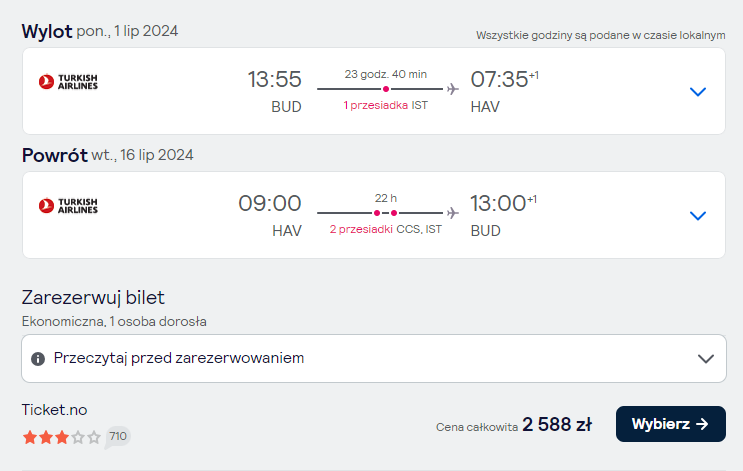Click the 07:35 HAV arrival time

tap(504, 91)
